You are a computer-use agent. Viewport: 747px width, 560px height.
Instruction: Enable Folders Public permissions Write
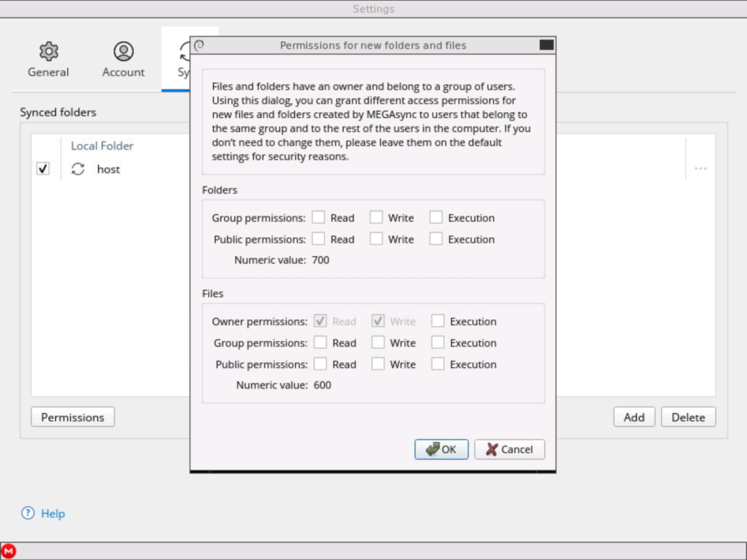(376, 239)
